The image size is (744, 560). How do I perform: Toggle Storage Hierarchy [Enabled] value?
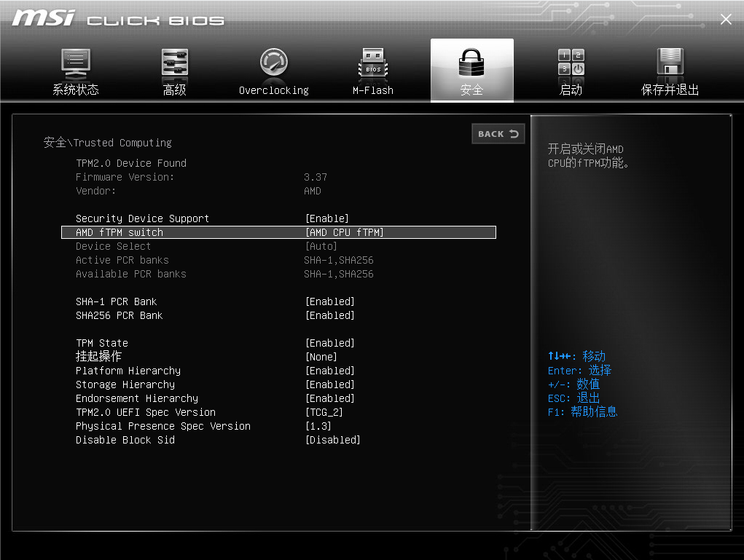coord(330,384)
